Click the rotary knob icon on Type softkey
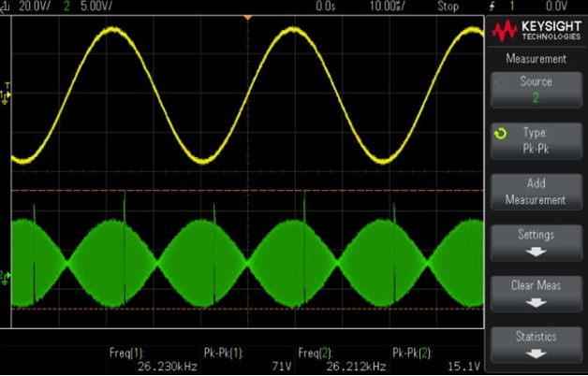Screen dimensions: 588x376 (x=500, y=133)
